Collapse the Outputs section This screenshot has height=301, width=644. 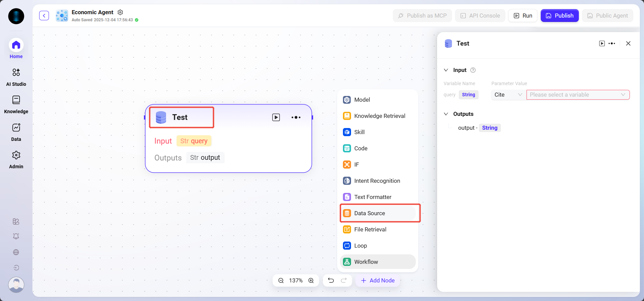click(x=446, y=114)
